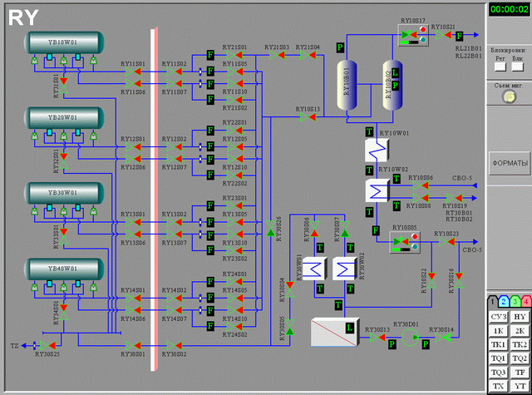Open the 2K format
The width and height of the screenshot is (532, 395).
click(x=520, y=331)
